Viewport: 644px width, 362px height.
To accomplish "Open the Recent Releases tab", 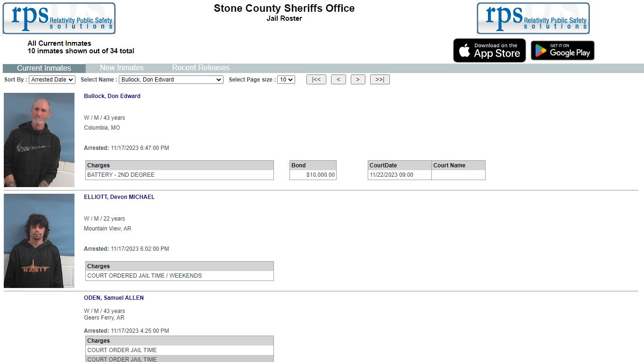I will coord(200,68).
